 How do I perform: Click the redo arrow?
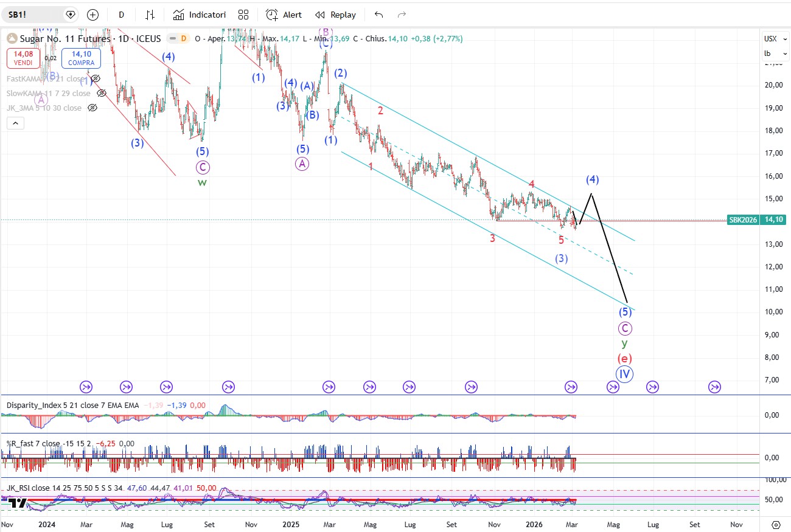(402, 15)
